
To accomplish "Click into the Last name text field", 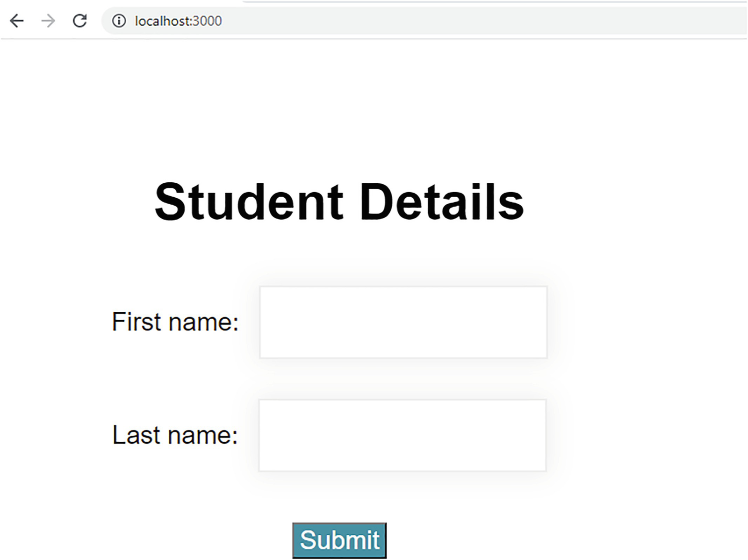I will 402,435.
